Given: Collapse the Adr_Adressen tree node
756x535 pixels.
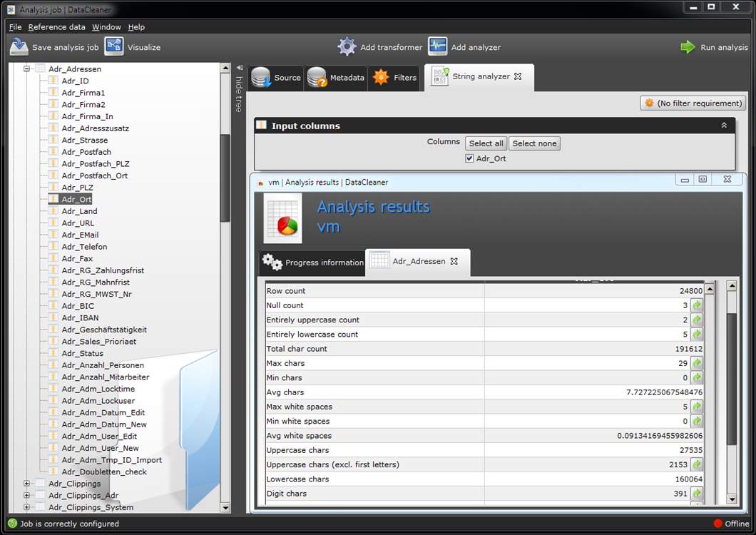Looking at the screenshot, I should pos(26,69).
